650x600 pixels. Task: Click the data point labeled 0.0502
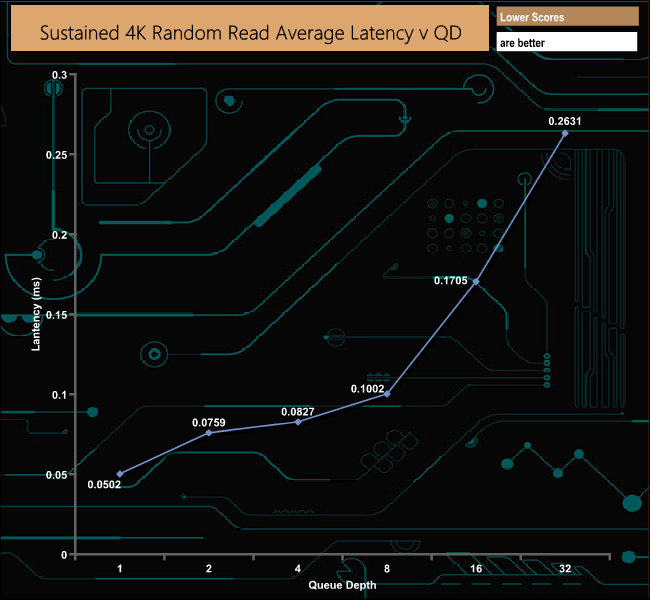(120, 474)
